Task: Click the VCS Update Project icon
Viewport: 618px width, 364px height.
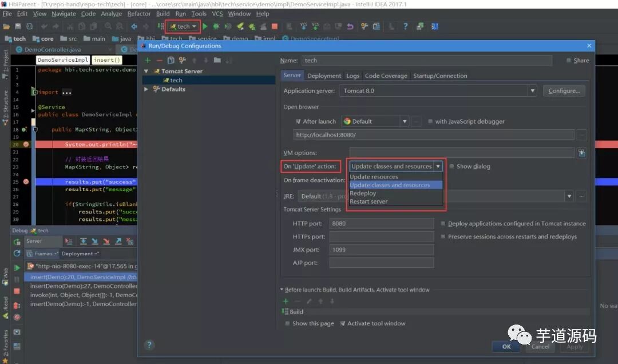Action: tap(303, 26)
